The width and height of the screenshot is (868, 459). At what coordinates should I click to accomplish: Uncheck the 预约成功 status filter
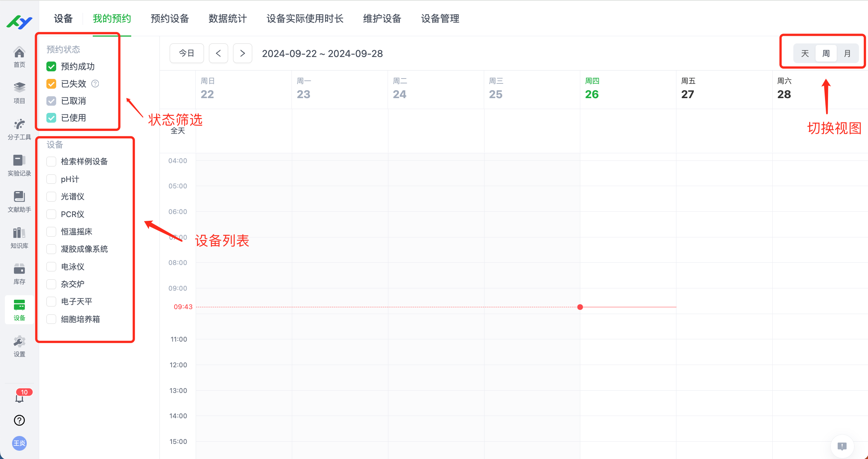(x=51, y=66)
